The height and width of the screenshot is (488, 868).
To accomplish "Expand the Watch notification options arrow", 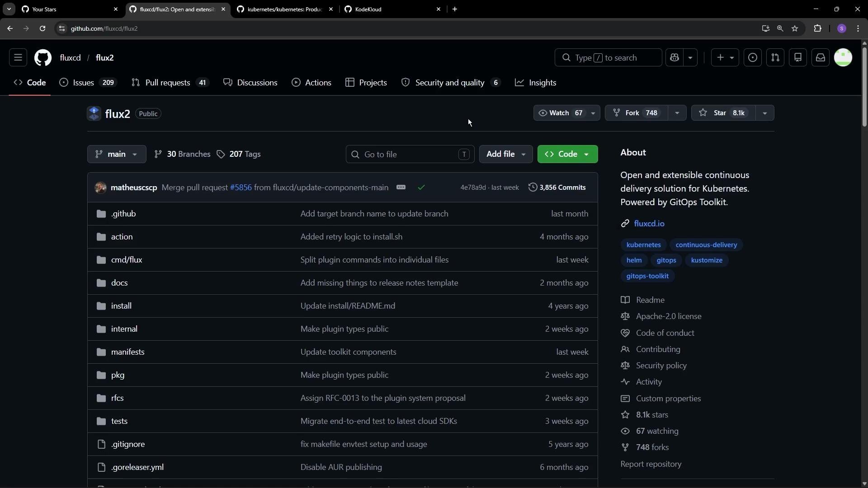I will (x=593, y=113).
